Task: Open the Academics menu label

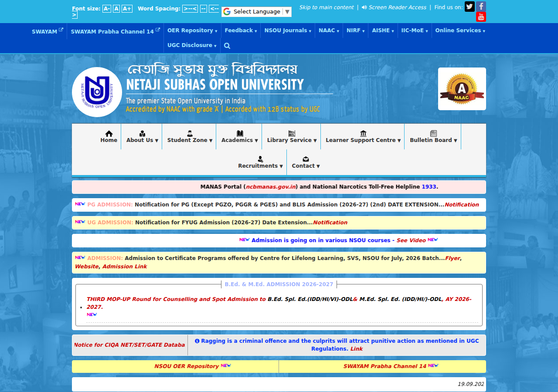Action: (239, 140)
